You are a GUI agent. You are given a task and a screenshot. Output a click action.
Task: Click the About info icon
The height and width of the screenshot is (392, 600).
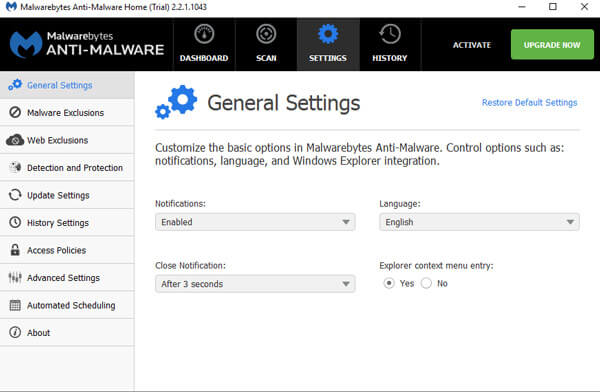(x=15, y=332)
